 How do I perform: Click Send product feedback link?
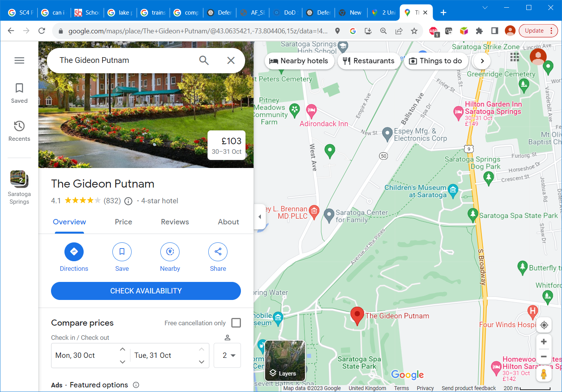468,388
